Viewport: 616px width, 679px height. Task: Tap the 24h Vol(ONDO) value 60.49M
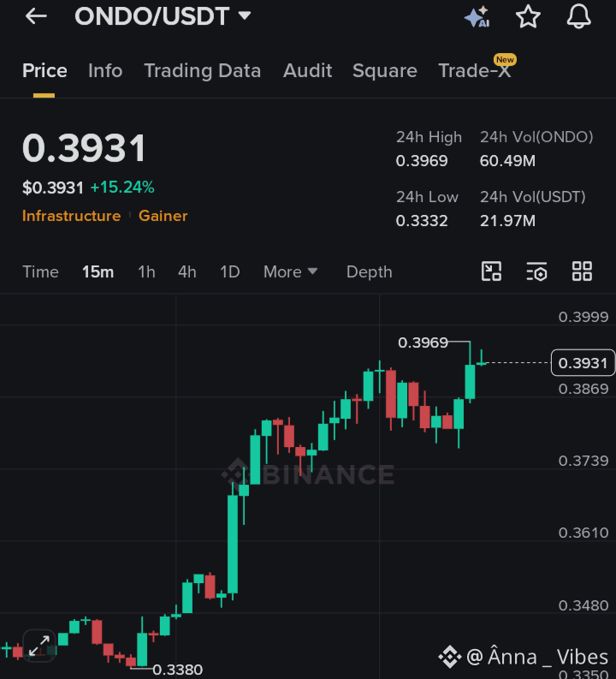[507, 161]
